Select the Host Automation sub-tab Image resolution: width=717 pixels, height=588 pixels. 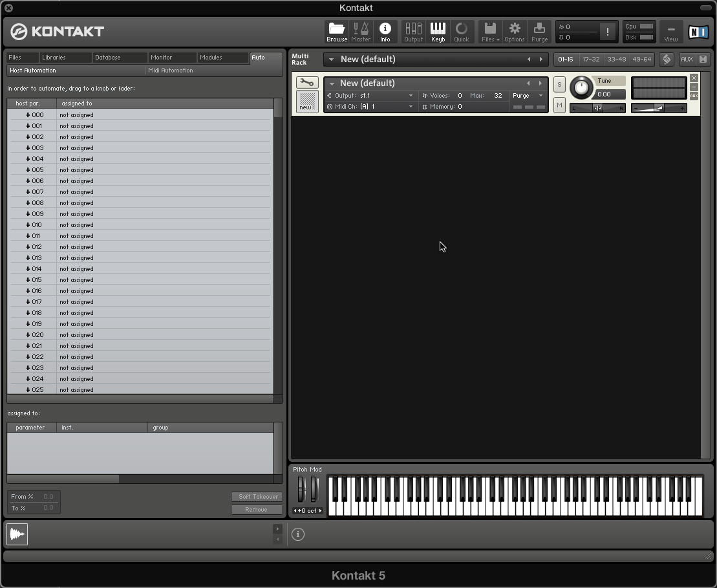[x=76, y=71]
